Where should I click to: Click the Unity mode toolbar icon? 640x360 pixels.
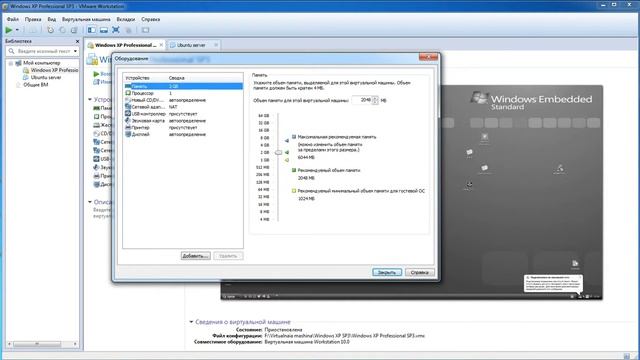[128, 30]
